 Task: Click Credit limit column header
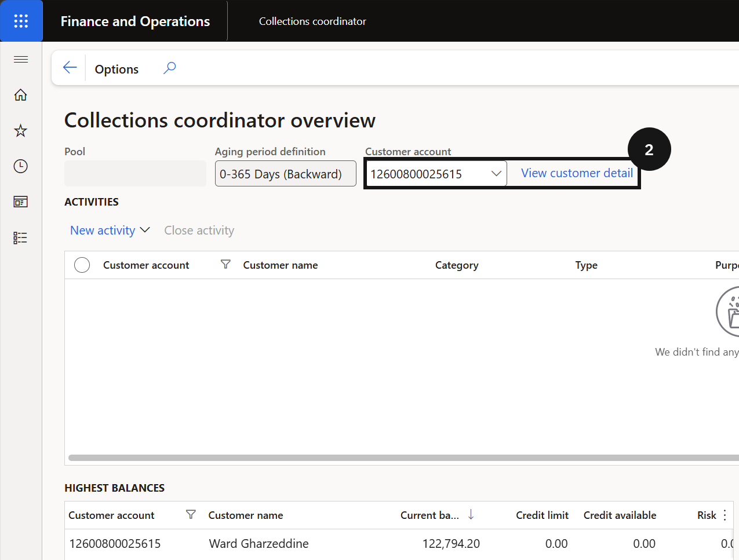point(543,515)
